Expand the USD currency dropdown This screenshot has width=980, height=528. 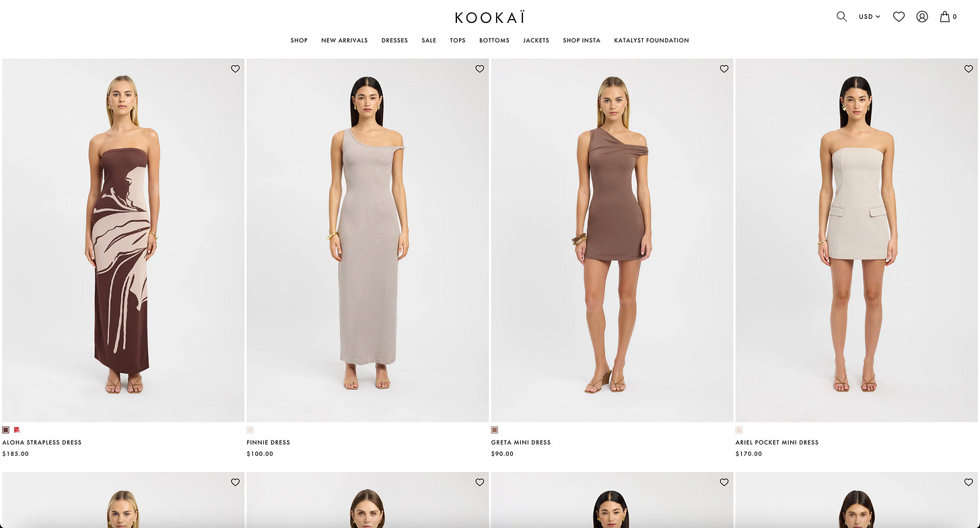pyautogui.click(x=869, y=17)
